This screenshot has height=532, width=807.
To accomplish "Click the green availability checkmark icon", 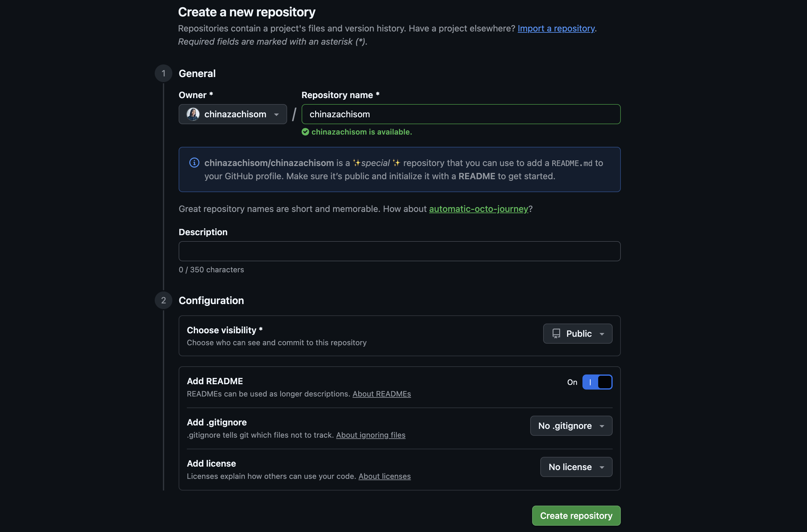I will tap(305, 132).
